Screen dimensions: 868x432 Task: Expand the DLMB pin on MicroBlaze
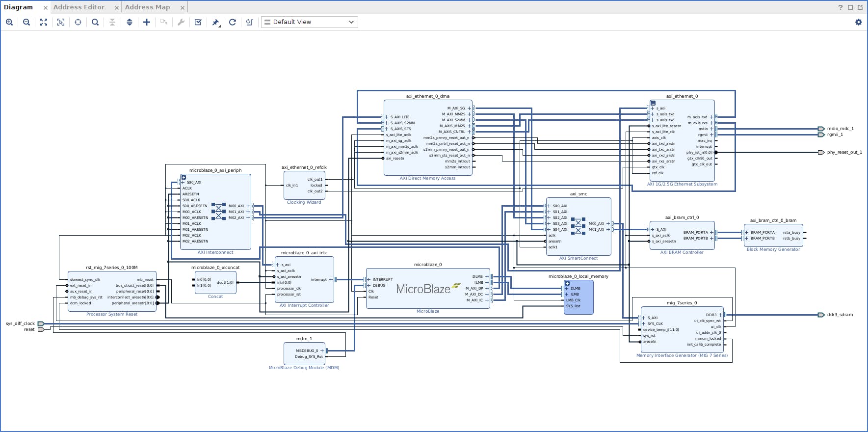point(487,277)
